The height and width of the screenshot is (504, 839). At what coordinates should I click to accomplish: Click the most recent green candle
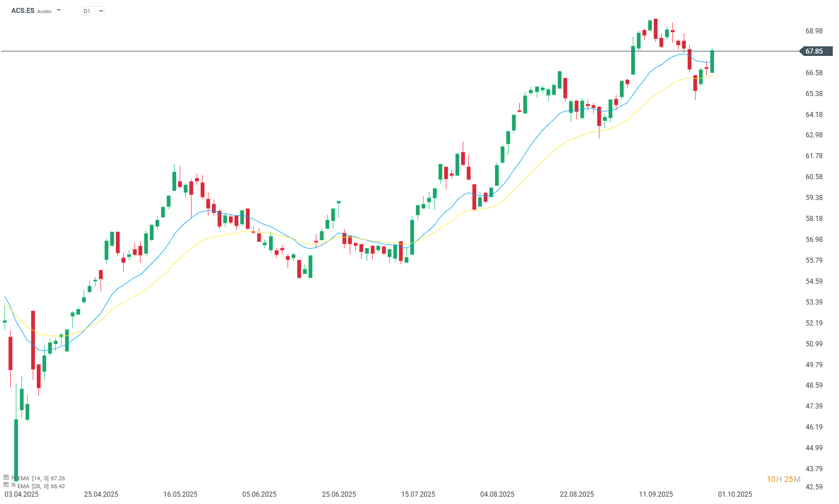[x=712, y=62]
